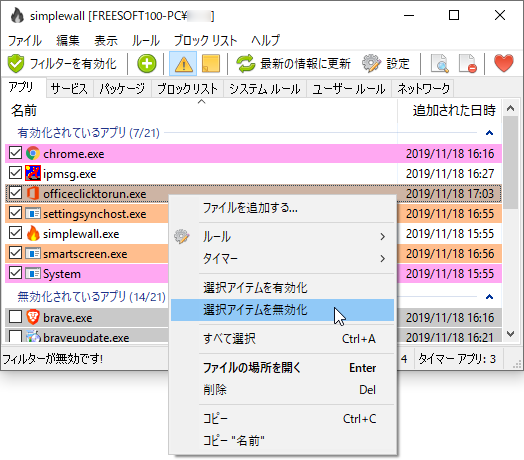Click the Office icon beside officeclicktorun.exe
This screenshot has height=460, width=524.
coord(33,193)
